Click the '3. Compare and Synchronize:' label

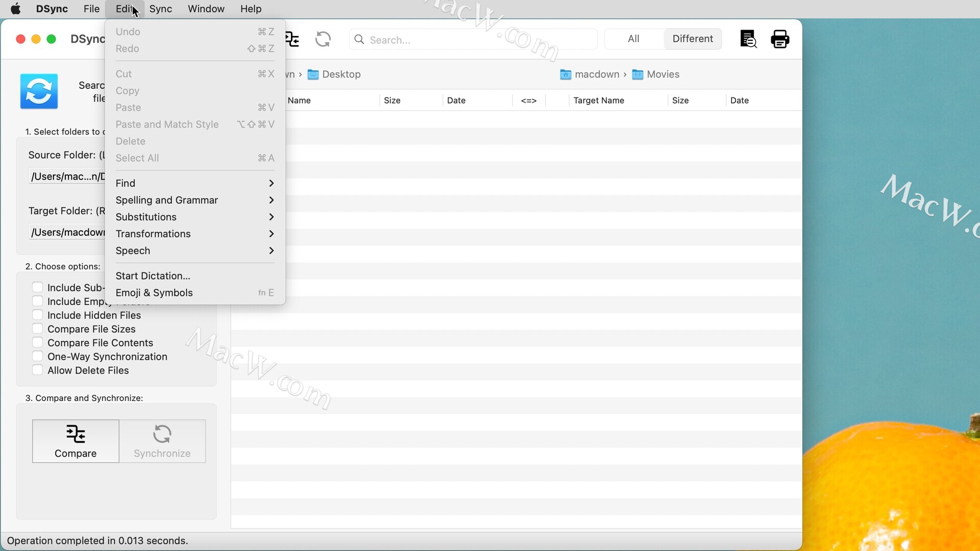(x=84, y=398)
